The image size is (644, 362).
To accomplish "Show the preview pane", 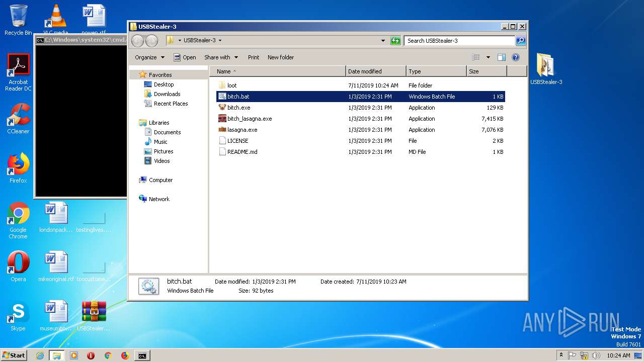I will [x=501, y=57].
